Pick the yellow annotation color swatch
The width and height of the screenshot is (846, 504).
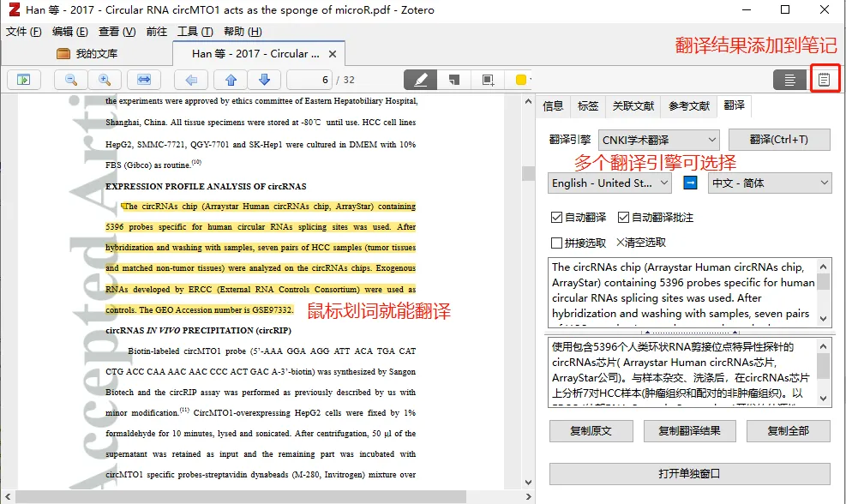click(x=520, y=80)
